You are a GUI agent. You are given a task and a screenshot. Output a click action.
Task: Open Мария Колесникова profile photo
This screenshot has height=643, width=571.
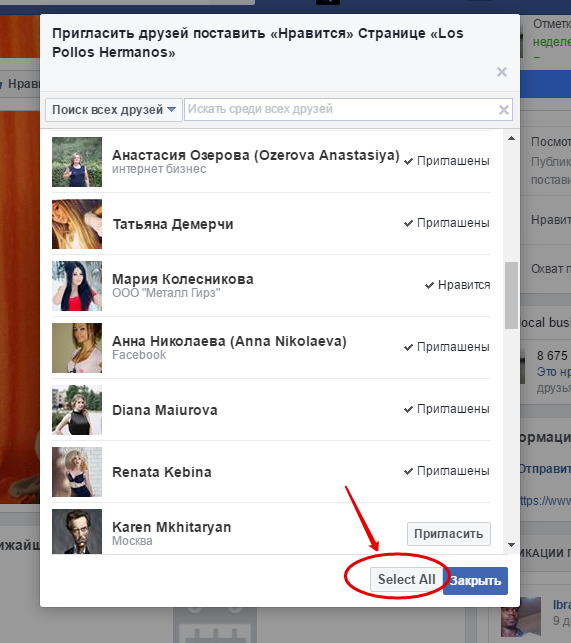(x=77, y=286)
